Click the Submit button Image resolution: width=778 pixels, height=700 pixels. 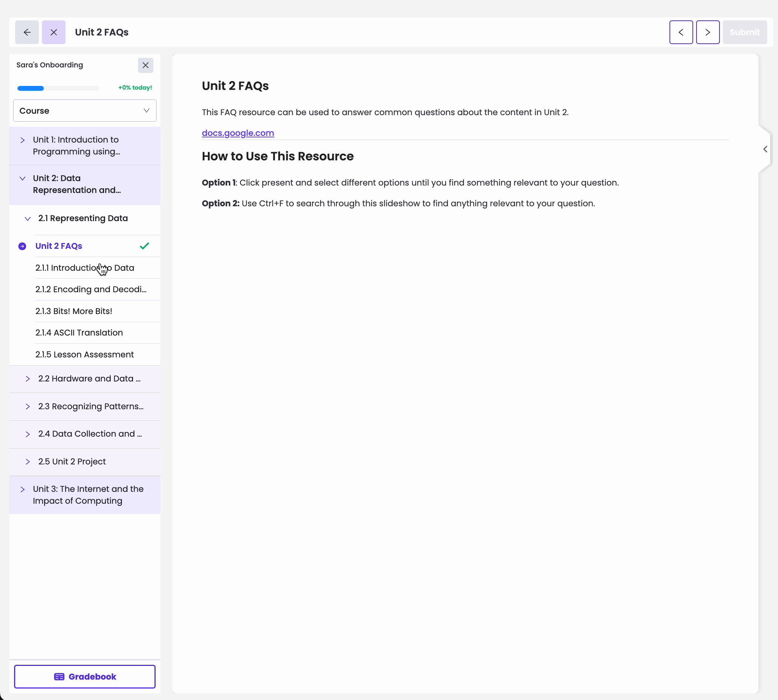[744, 32]
